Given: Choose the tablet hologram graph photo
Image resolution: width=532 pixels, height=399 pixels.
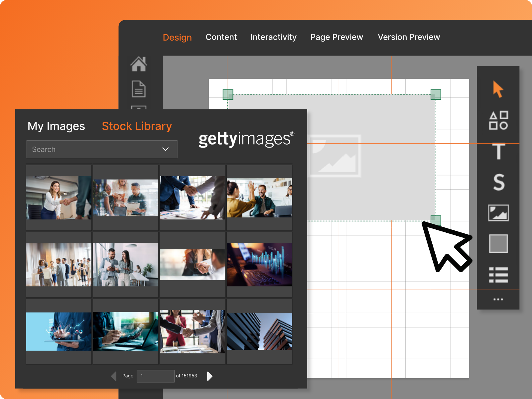Looking at the screenshot, I should click(x=59, y=332).
